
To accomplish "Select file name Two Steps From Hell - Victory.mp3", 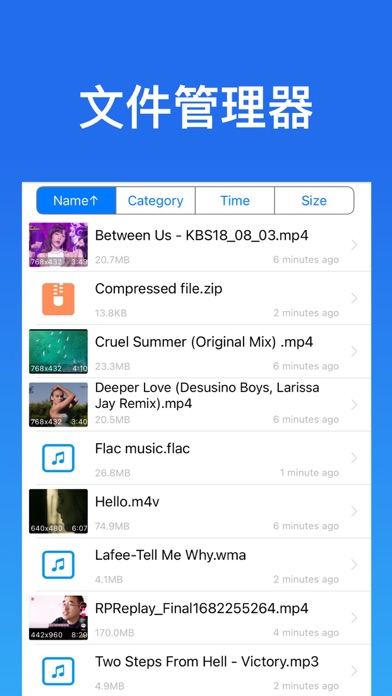I will 207,661.
